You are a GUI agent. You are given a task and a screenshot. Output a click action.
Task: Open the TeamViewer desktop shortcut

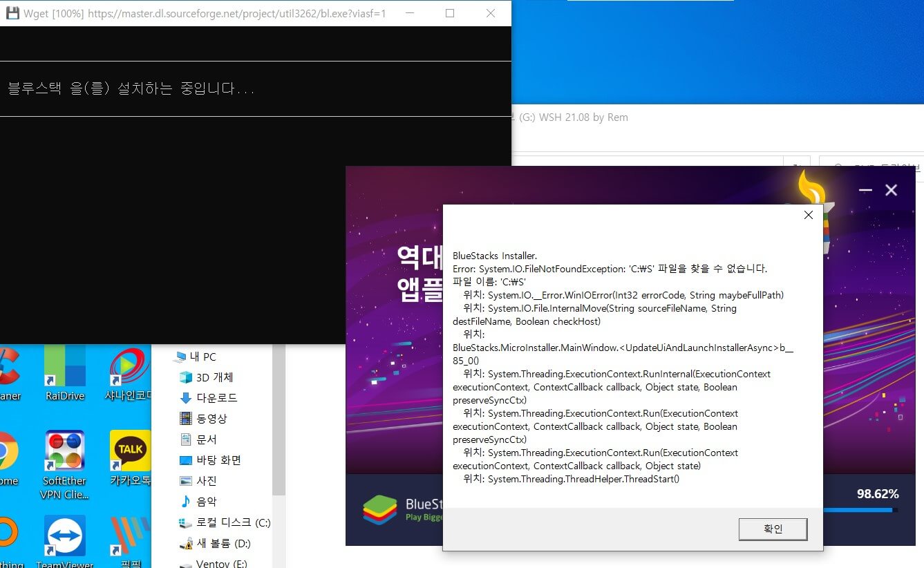(65, 541)
